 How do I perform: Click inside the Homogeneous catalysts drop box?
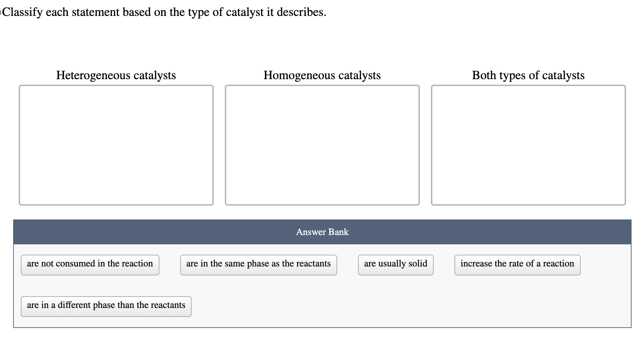point(322,145)
